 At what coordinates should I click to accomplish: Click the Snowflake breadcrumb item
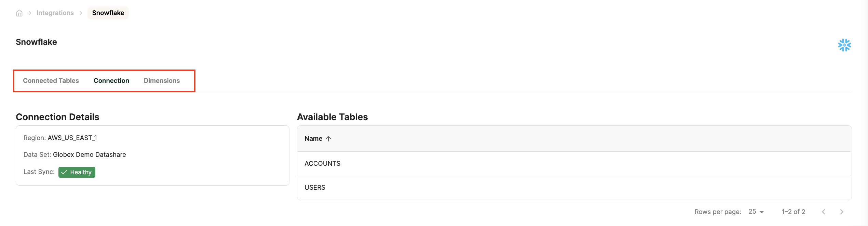(108, 13)
